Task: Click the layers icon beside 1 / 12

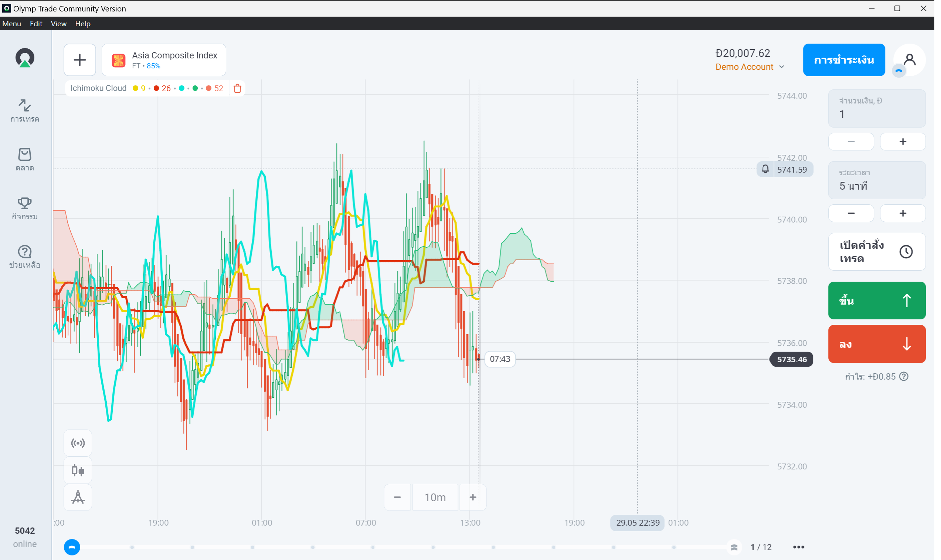Action: [x=734, y=547]
